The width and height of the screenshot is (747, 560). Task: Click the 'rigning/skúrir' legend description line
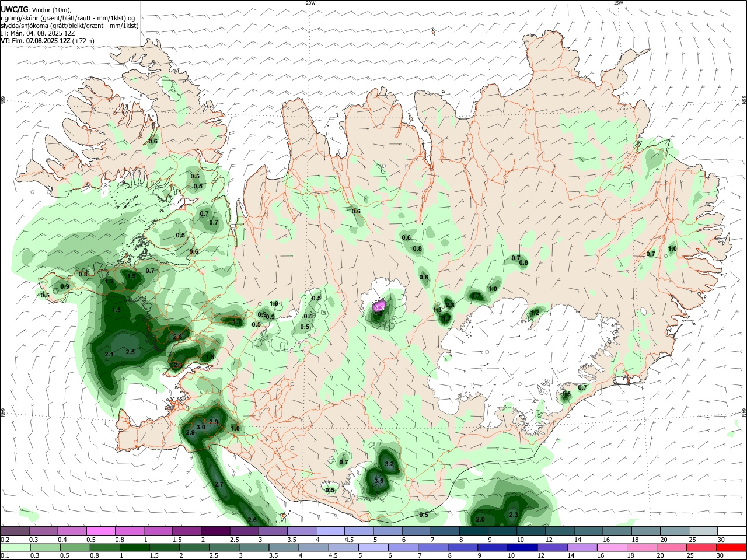click(68, 17)
